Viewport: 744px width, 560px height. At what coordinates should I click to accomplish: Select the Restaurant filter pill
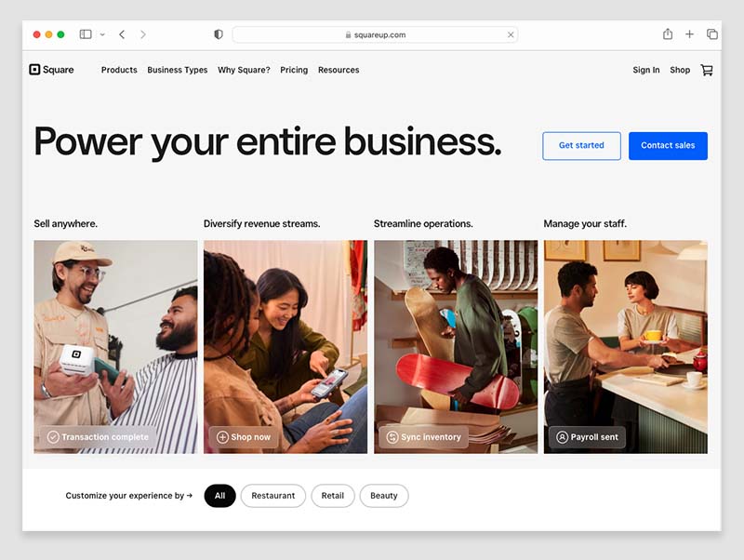[x=272, y=496]
